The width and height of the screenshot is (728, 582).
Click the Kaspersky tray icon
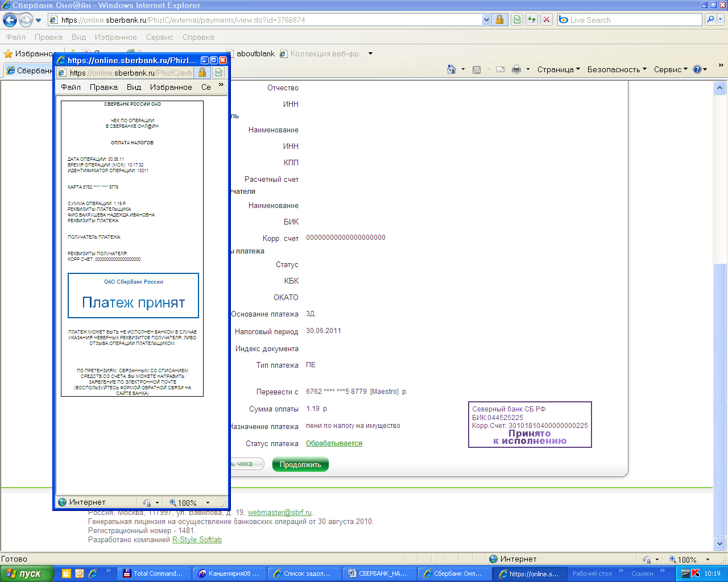[696, 573]
